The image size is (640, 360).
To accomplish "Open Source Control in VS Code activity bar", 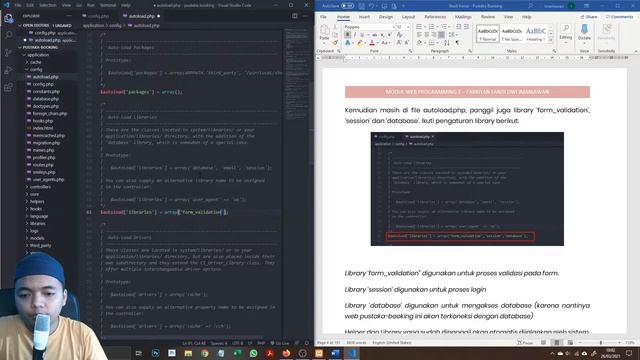I will pos(8,53).
